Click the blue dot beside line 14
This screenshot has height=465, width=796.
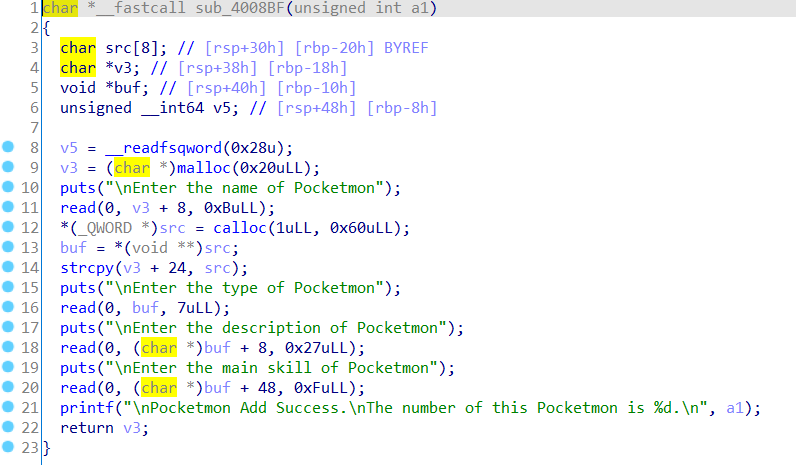tap(8, 267)
